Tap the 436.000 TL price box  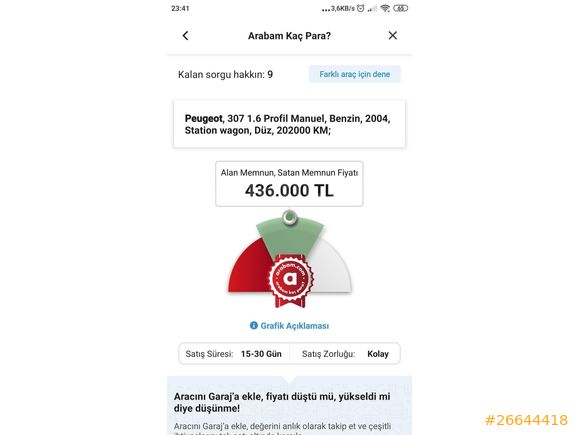coord(289,183)
